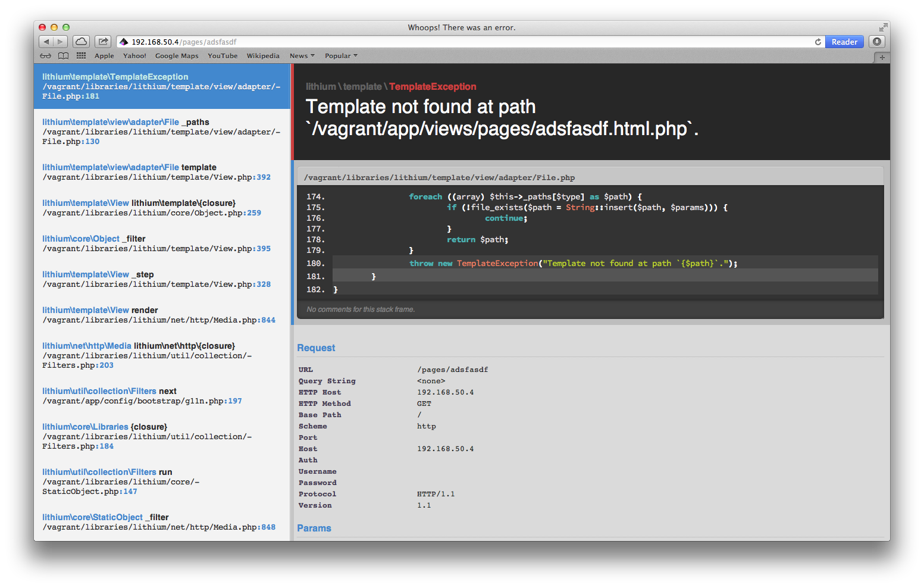The image size is (924, 588).
Task: Click the HTTP Host value in Request table
Action: [446, 392]
